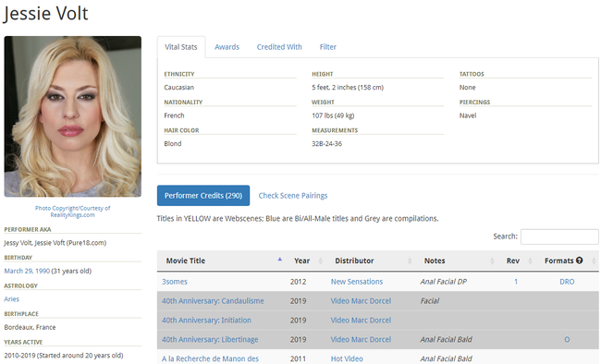Image resolution: width=601 pixels, height=364 pixels.
Task: Sort the table by Year column
Action: pos(321,261)
